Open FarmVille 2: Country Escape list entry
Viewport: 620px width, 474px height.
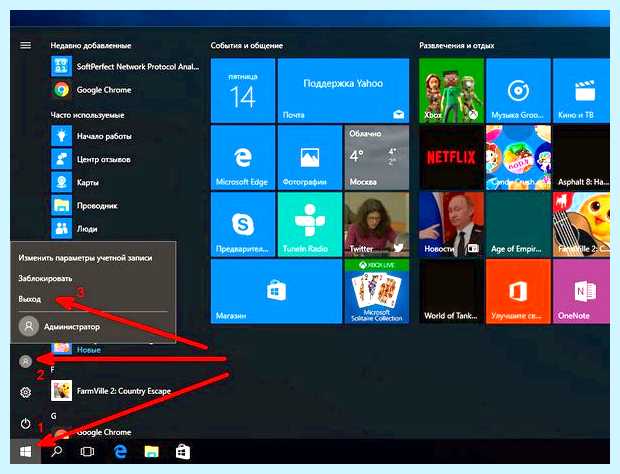click(111, 391)
